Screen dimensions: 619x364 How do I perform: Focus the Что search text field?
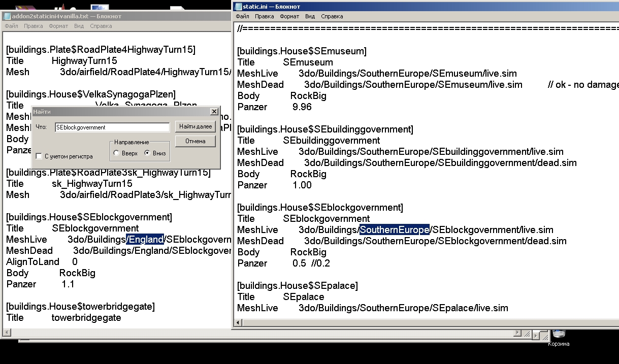pos(112,127)
